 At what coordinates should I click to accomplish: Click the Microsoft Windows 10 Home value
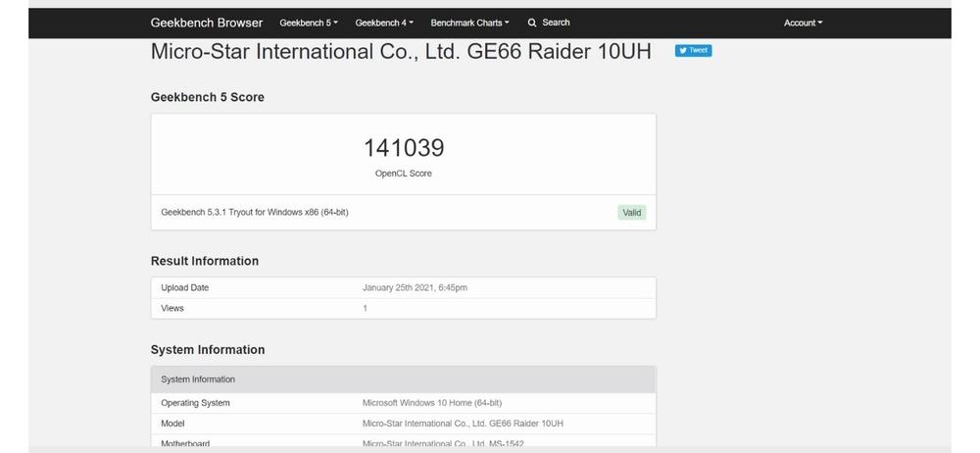pyautogui.click(x=431, y=403)
